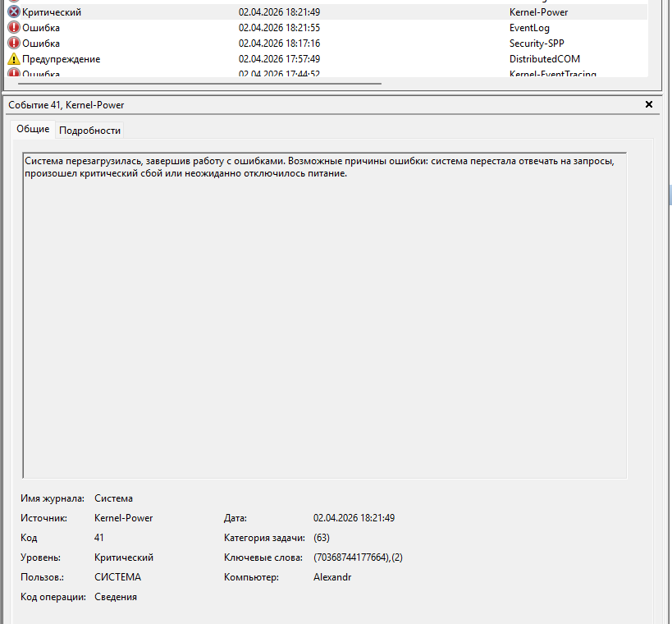Click the Дата value in event properties

[354, 518]
